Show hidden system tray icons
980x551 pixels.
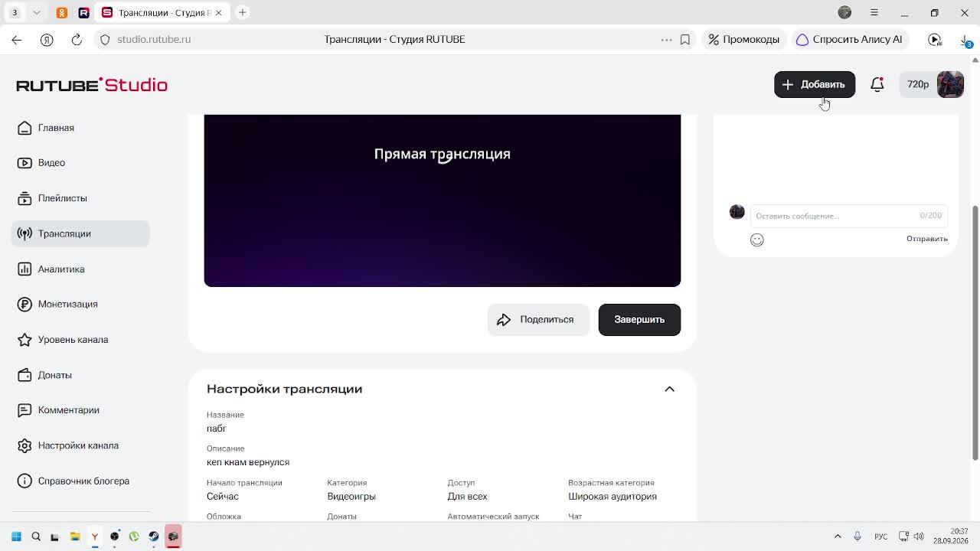point(838,536)
